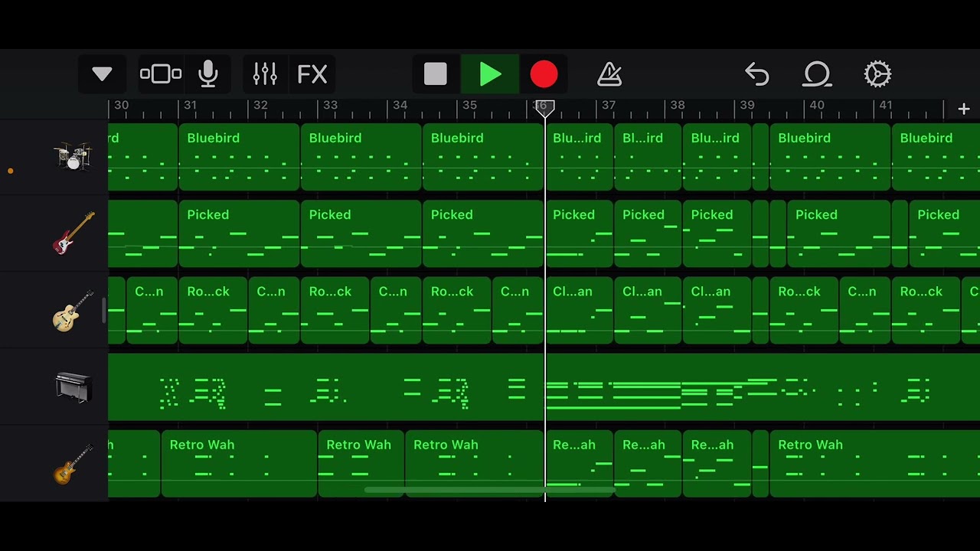The height and width of the screenshot is (551, 980).
Task: Select the drum kit track icon
Action: [73, 156]
